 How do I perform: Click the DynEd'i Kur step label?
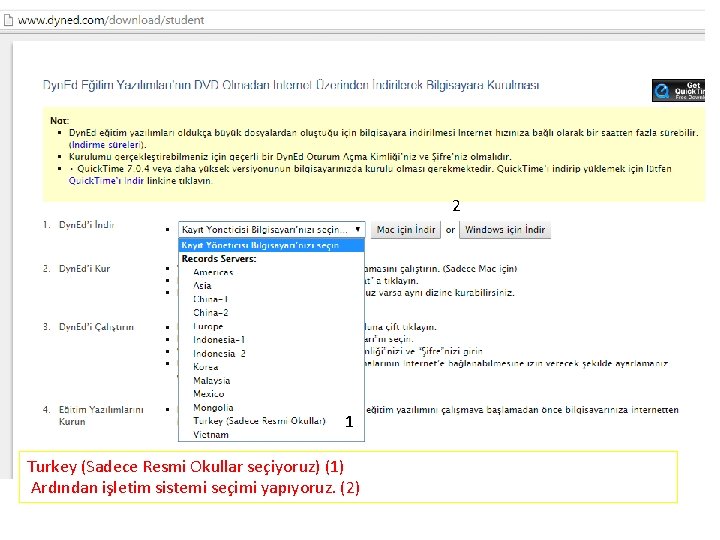click(84, 269)
